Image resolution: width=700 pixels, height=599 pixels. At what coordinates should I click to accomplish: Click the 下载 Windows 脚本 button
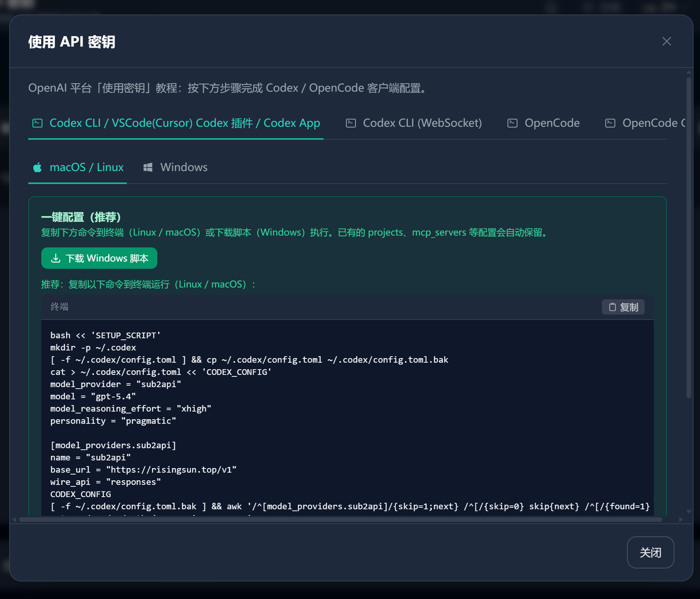99,258
